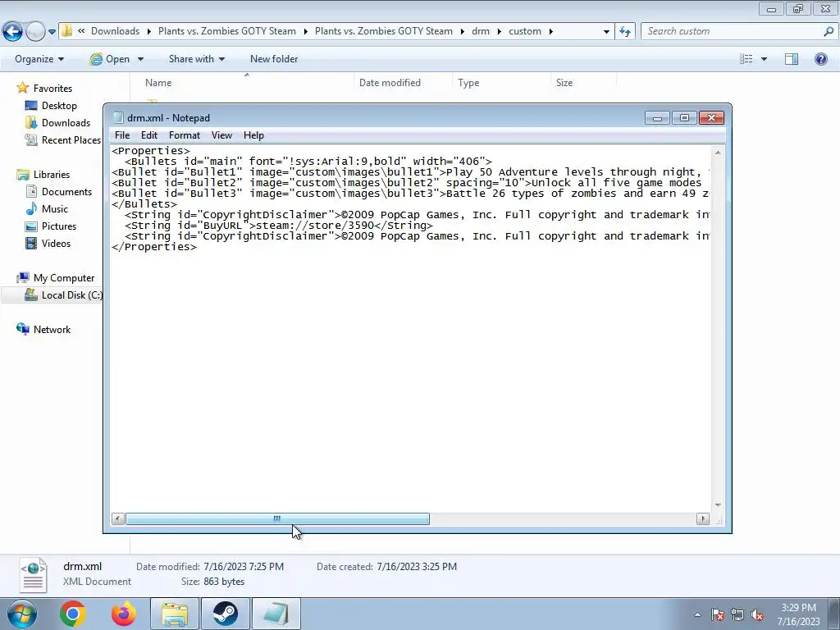Click the closing </Properties> tag line

pyautogui.click(x=154, y=247)
